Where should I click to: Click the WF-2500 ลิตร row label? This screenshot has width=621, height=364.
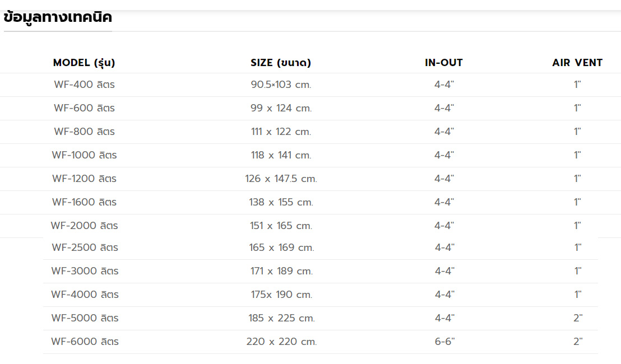click(x=85, y=248)
